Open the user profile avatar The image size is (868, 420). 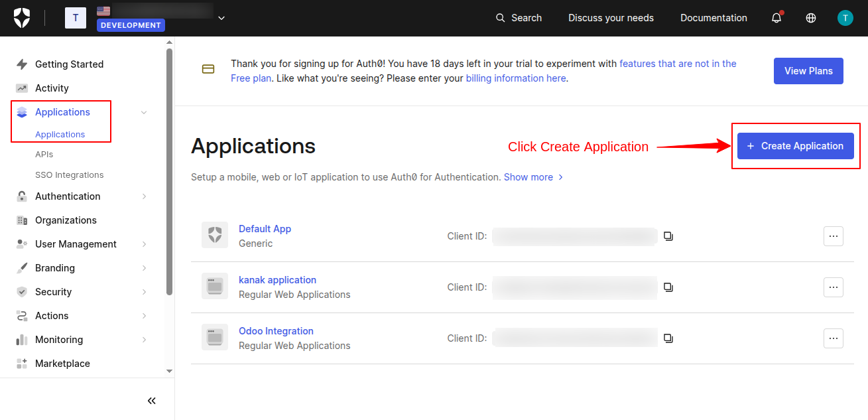point(845,18)
